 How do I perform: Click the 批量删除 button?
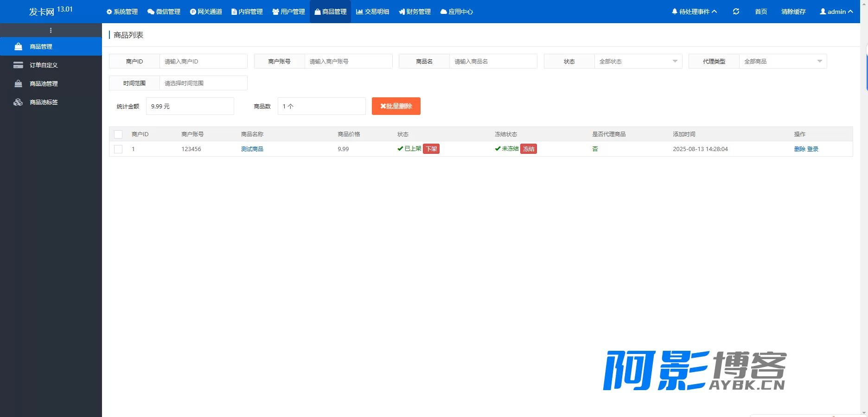coord(396,106)
